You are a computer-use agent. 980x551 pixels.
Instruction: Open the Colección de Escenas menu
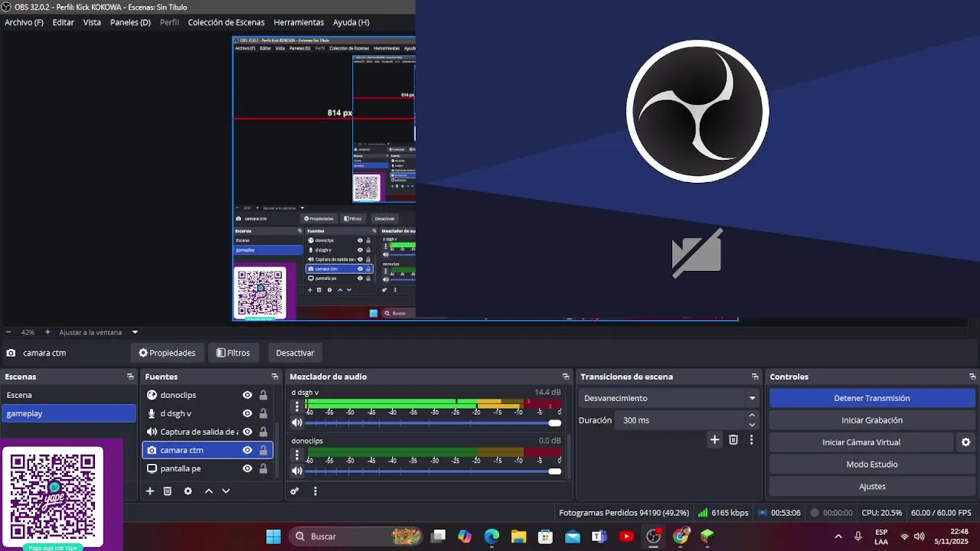227,22
